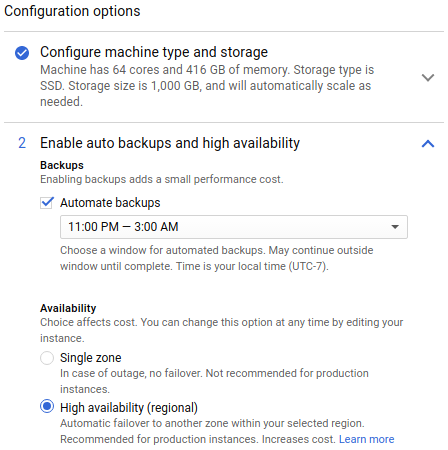Image resolution: width=448 pixels, height=450 pixels.
Task: Click the Configuration options title
Action: (x=72, y=11)
